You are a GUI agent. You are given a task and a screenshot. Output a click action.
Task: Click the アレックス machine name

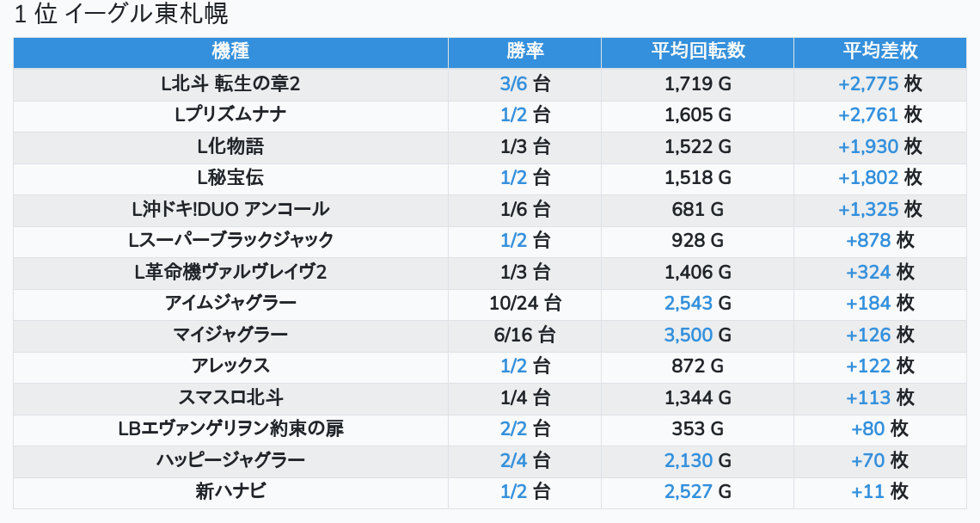(230, 366)
